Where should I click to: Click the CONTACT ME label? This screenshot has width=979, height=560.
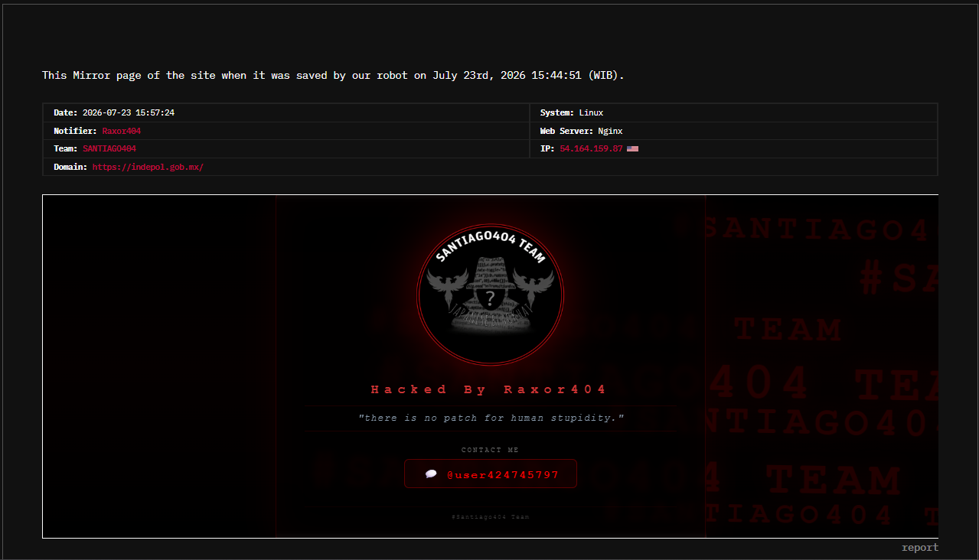[490, 450]
